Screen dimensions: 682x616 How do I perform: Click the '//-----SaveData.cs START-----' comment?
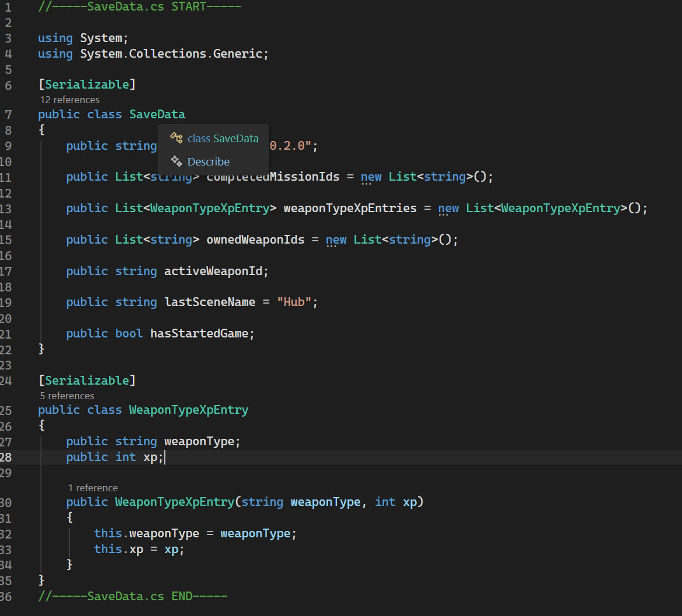[x=140, y=6]
